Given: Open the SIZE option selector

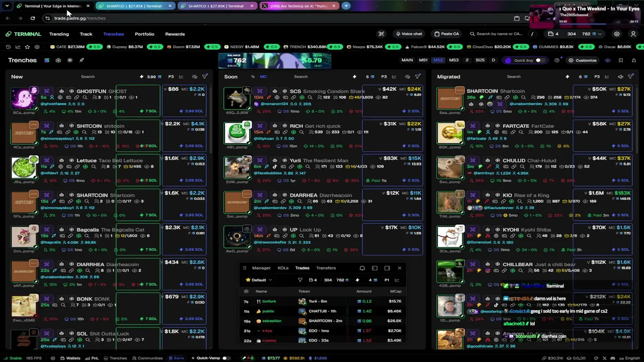Looking at the screenshot, I should (480, 60).
